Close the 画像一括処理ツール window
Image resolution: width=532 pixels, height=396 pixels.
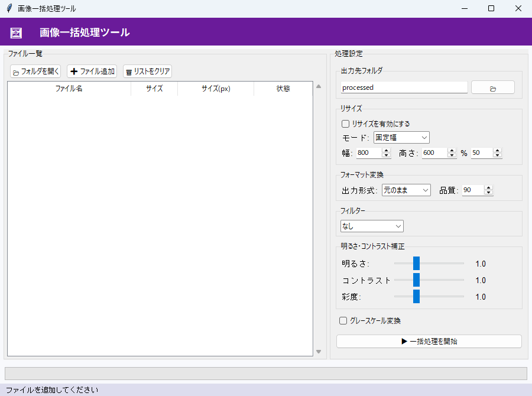518,8
